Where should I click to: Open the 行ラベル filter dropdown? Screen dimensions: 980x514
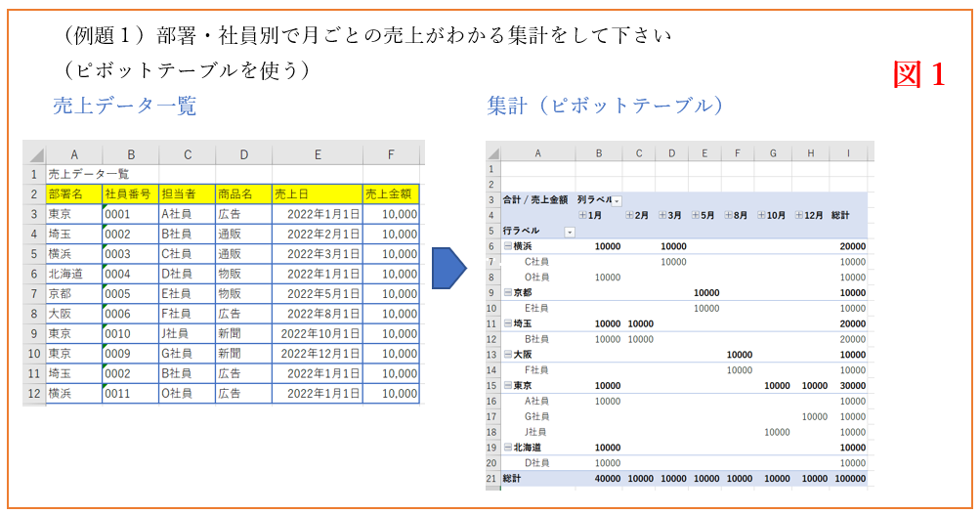click(x=570, y=232)
